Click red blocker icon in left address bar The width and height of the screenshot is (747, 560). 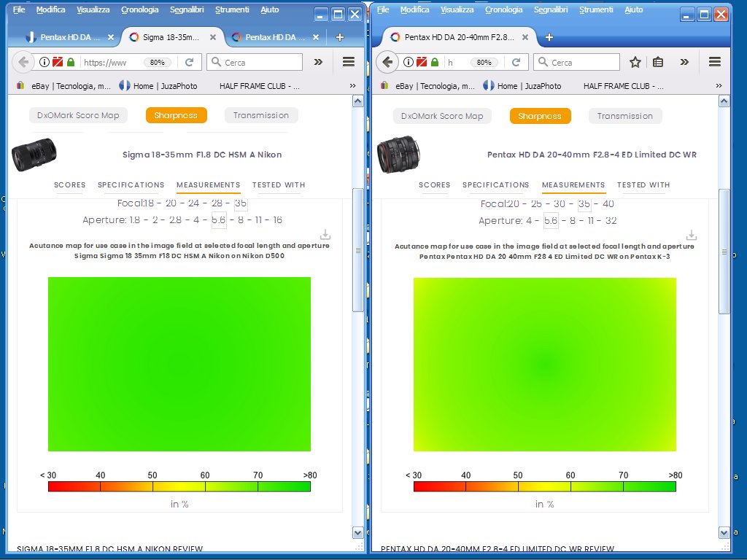point(58,62)
